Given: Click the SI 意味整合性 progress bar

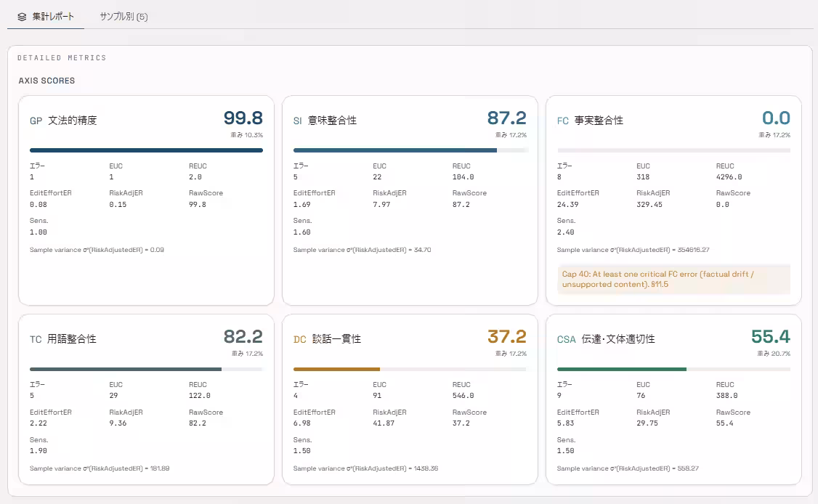Looking at the screenshot, I should click(x=410, y=150).
